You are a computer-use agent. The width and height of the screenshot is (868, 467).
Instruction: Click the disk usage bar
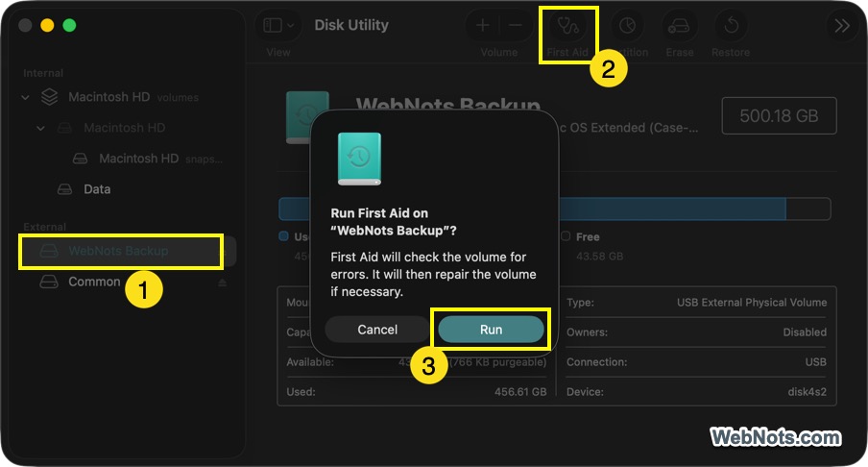554,209
